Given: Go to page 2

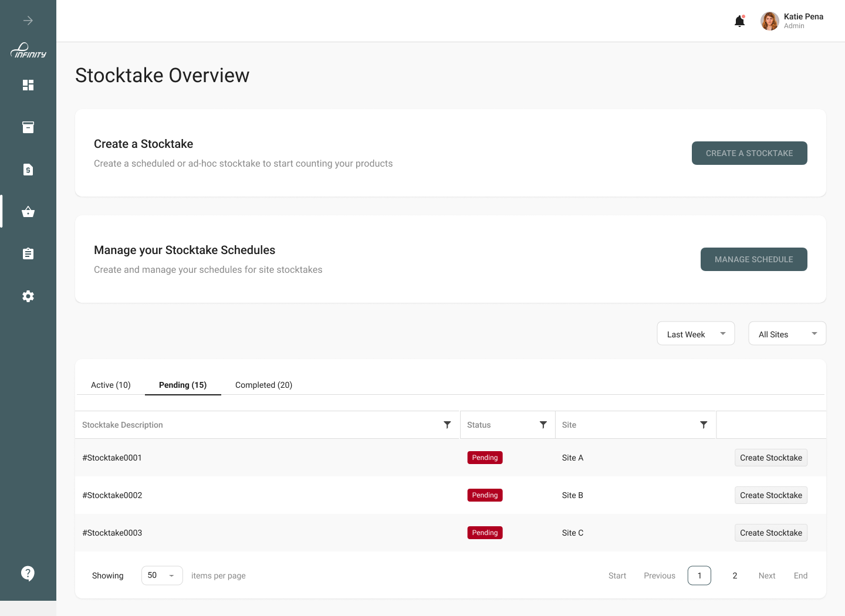Looking at the screenshot, I should tap(735, 576).
